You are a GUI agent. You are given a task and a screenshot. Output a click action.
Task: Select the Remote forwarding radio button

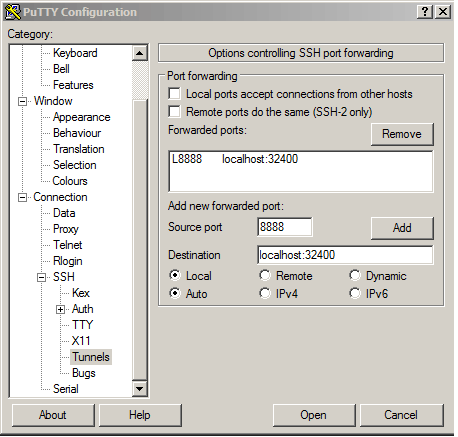[x=265, y=275]
